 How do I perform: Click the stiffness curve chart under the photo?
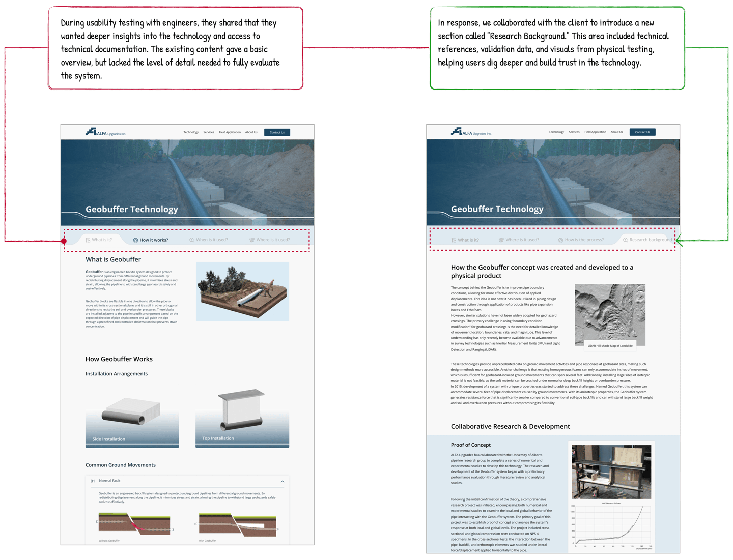(611, 526)
